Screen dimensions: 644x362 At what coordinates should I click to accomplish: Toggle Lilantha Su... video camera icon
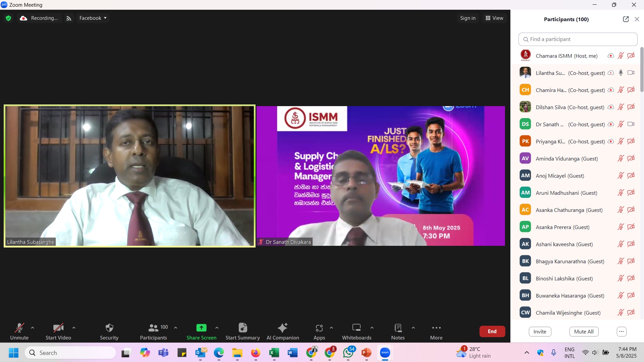coord(631,73)
